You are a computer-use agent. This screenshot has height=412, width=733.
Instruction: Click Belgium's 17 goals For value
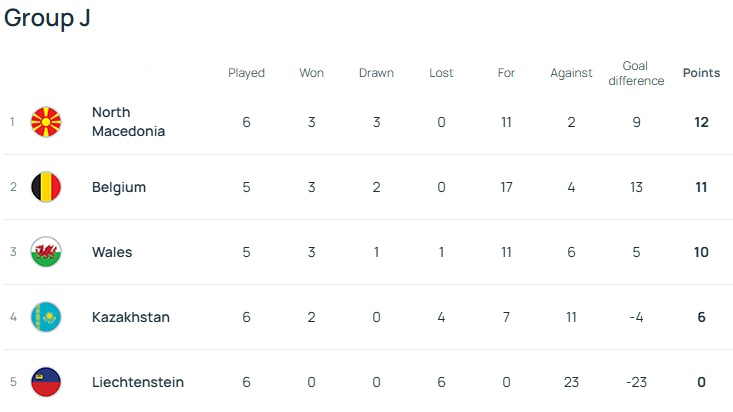pos(506,187)
